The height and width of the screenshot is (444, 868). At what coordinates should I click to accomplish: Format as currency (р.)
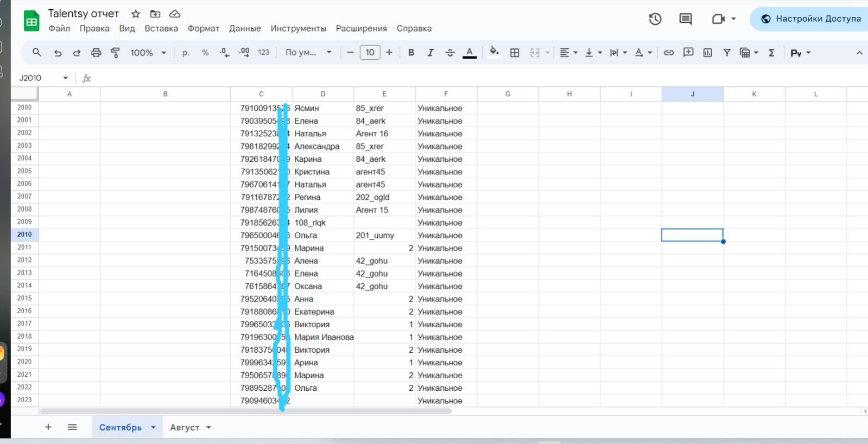pyautogui.click(x=186, y=53)
